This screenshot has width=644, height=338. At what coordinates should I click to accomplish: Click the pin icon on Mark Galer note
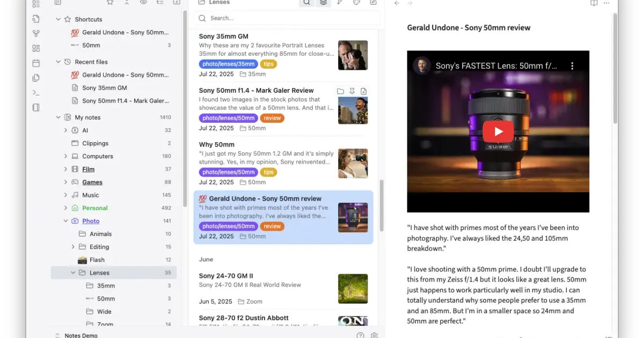352,91
